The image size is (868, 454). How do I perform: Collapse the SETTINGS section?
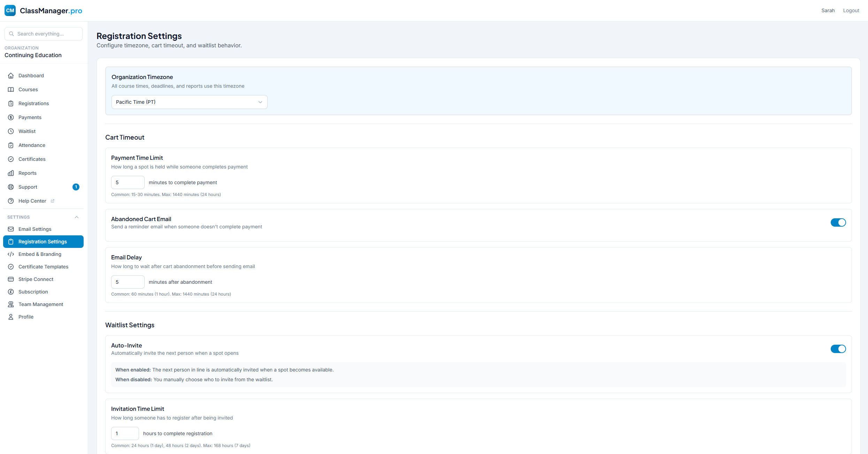76,217
